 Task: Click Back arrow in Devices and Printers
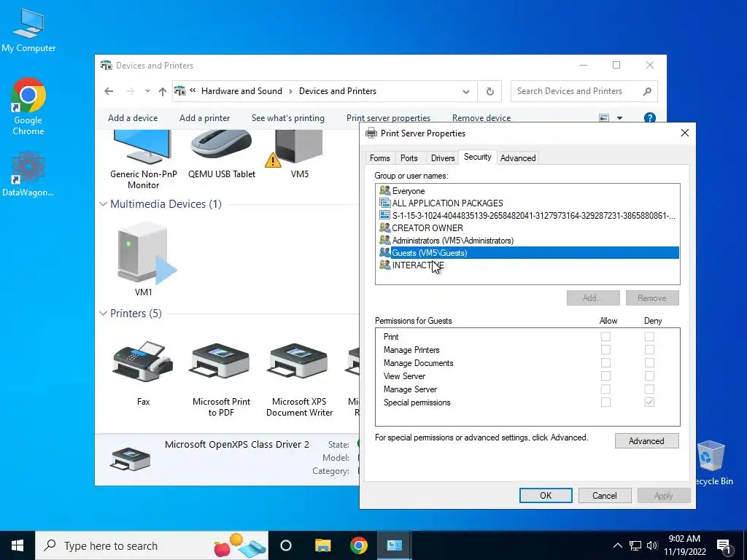pyautogui.click(x=109, y=91)
